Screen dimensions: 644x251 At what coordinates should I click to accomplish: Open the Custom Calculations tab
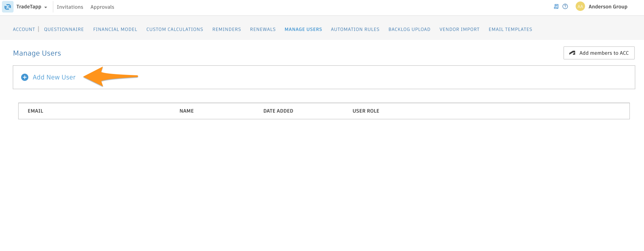pyautogui.click(x=175, y=29)
